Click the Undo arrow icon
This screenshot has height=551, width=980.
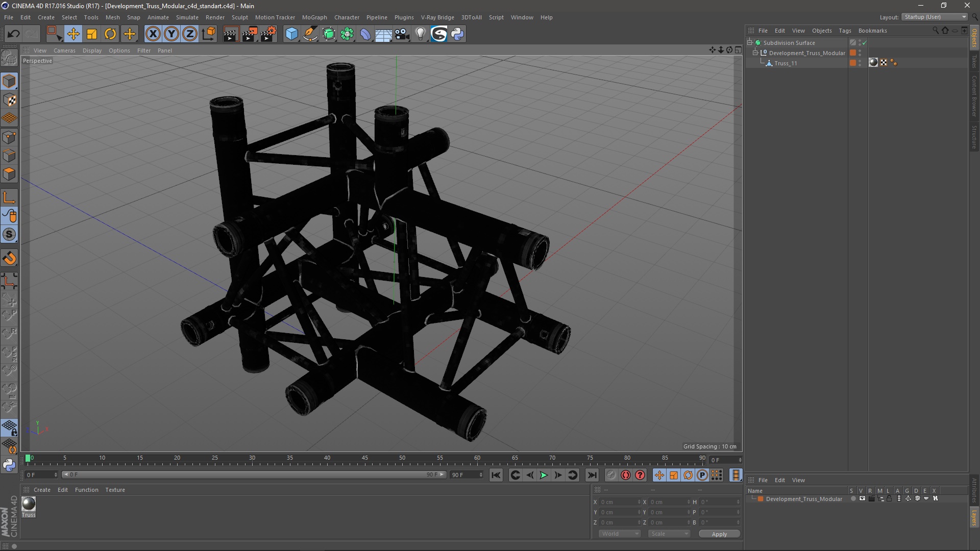point(13,34)
